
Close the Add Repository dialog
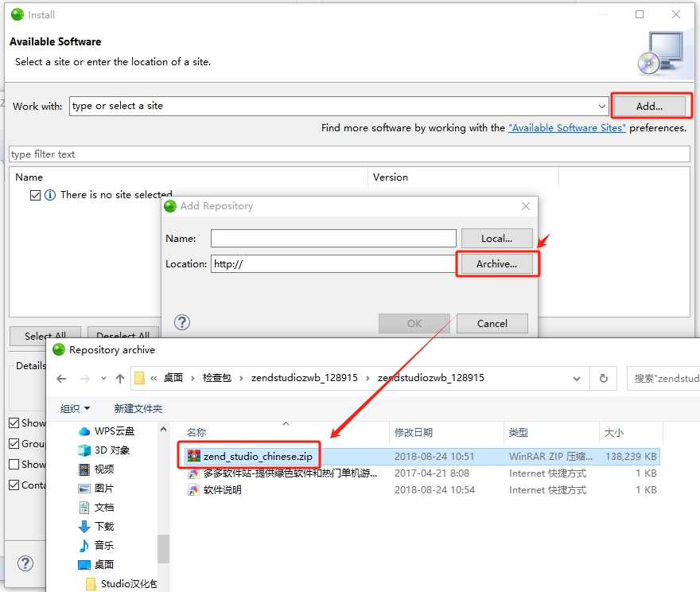pyautogui.click(x=526, y=206)
